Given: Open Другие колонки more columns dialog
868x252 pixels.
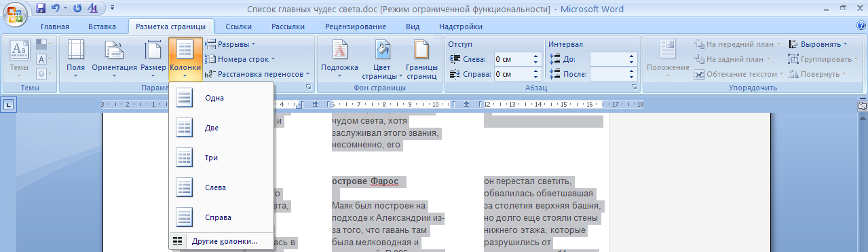Looking at the screenshot, I should point(221,241).
